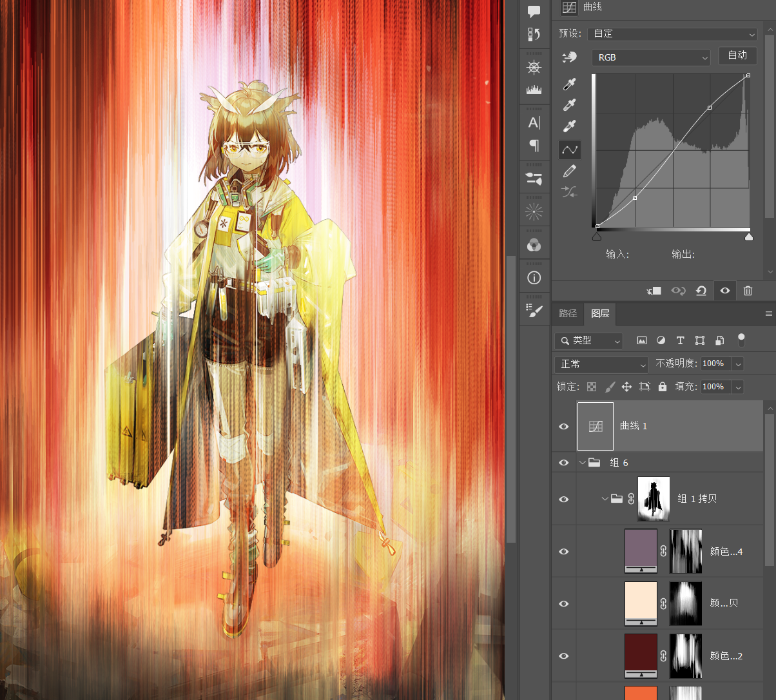Screen dimensions: 776x700
Task: Click the white point input slider triangle
Action: (x=749, y=237)
